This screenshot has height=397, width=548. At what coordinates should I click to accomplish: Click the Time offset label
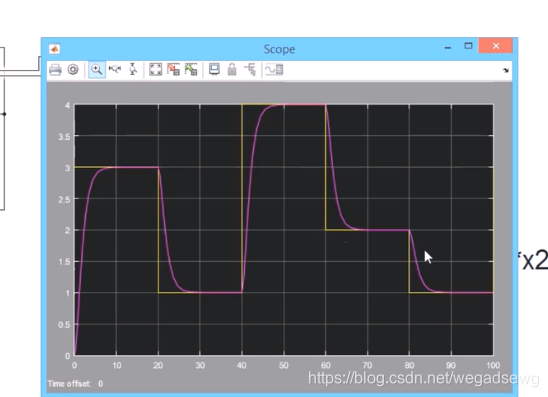click(x=69, y=384)
